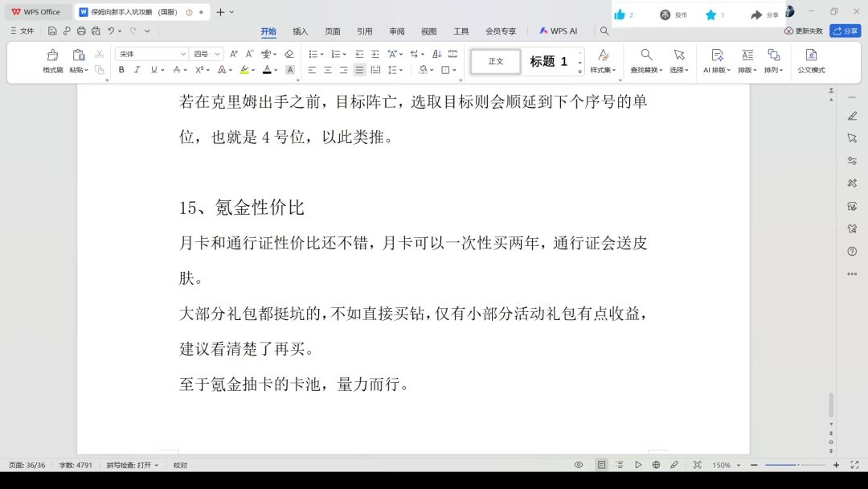Click the print icon in quick access bar
868x489 pixels.
81,31
